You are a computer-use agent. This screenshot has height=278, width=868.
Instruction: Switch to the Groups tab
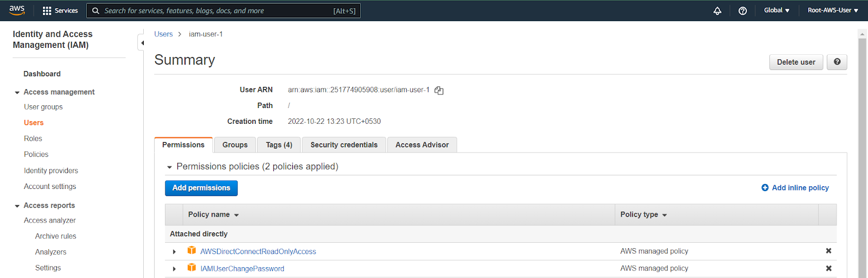[235, 145]
